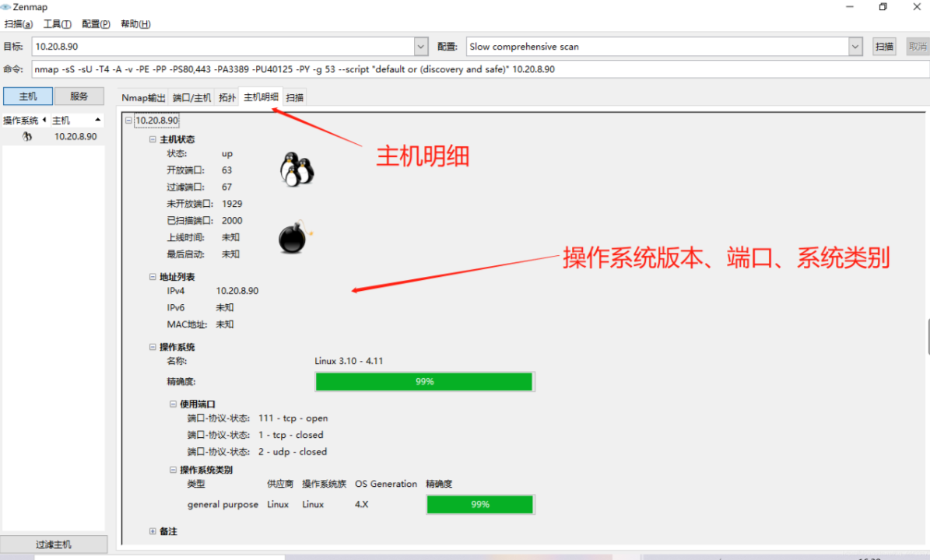Click the Slow comprehensive scan profile field
The image size is (930, 560).
pos(657,46)
